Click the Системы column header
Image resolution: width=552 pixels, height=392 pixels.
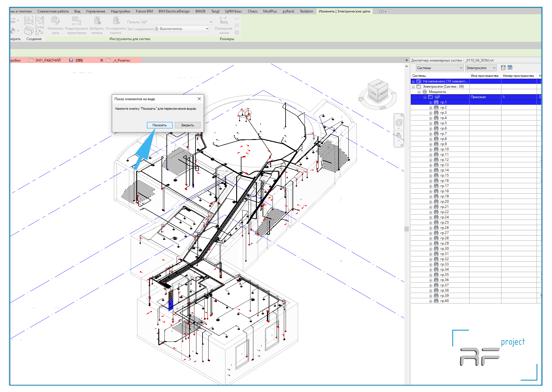click(x=440, y=76)
